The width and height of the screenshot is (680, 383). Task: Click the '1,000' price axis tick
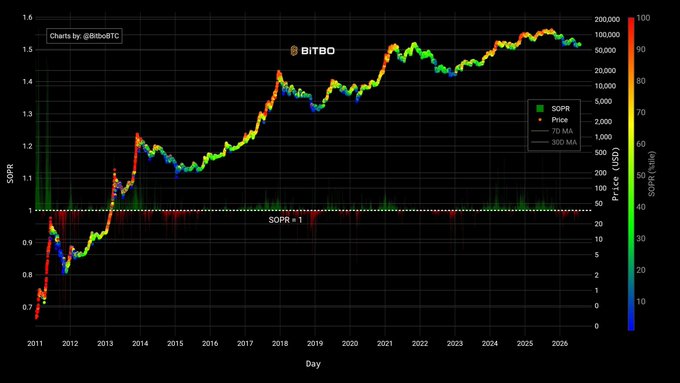[x=603, y=137]
